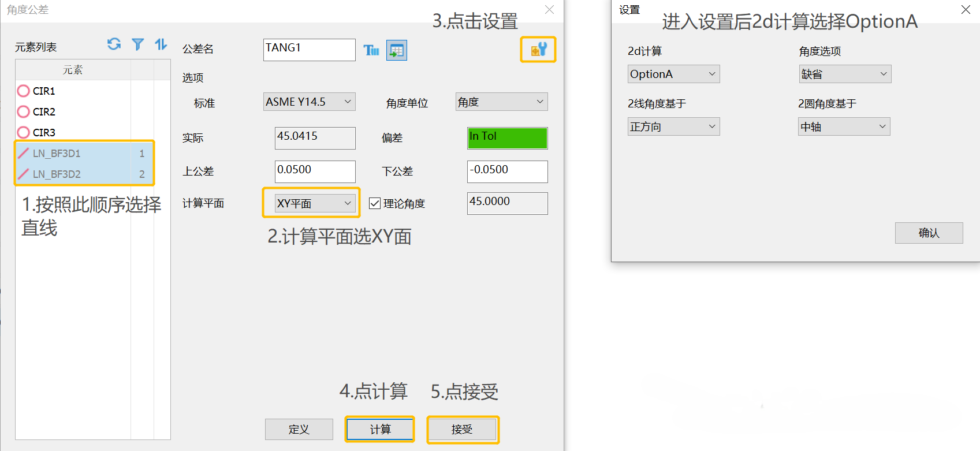Click the refresh element list icon
Viewport: 980px width, 451px height.
(114, 44)
